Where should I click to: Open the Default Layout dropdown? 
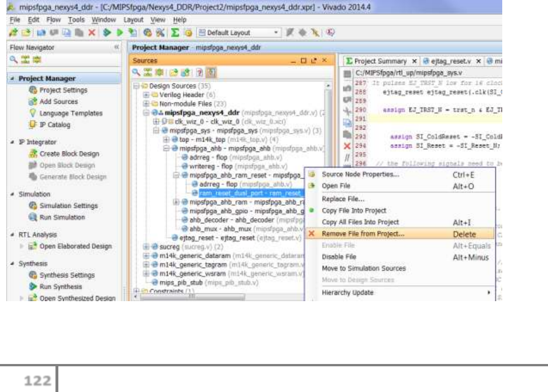tap(277, 33)
